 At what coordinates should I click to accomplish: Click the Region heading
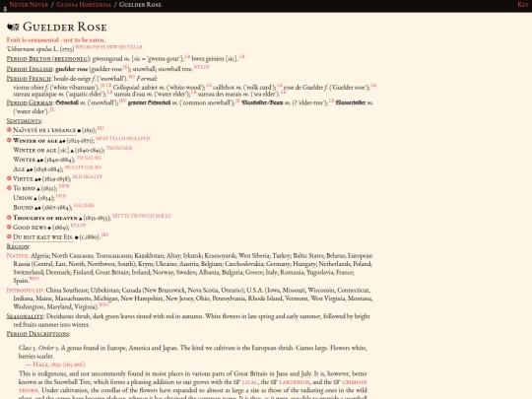click(x=19, y=246)
